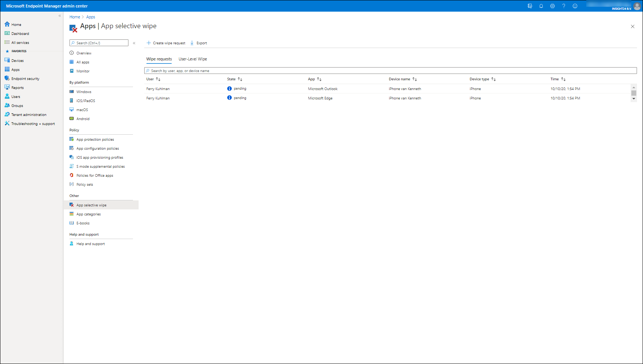643x364 pixels.
Task: Focus the Apps menu search box
Action: (99, 43)
